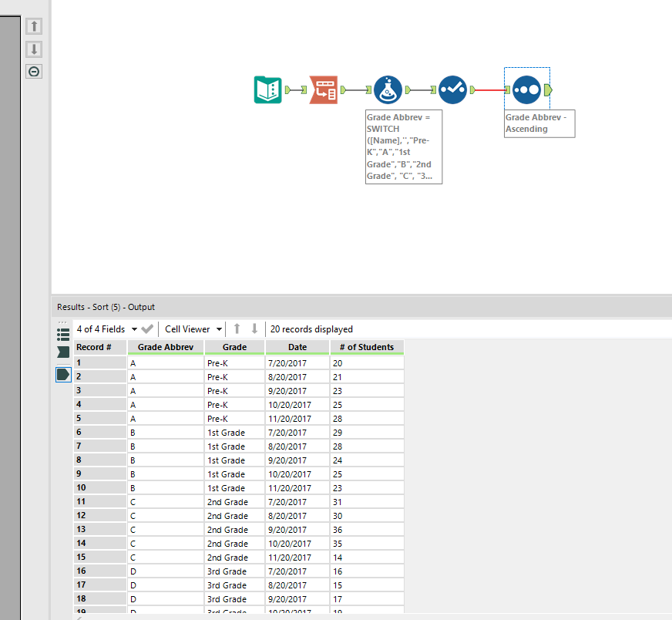
Task: Click the red connection line to Sort
Action: 489,90
